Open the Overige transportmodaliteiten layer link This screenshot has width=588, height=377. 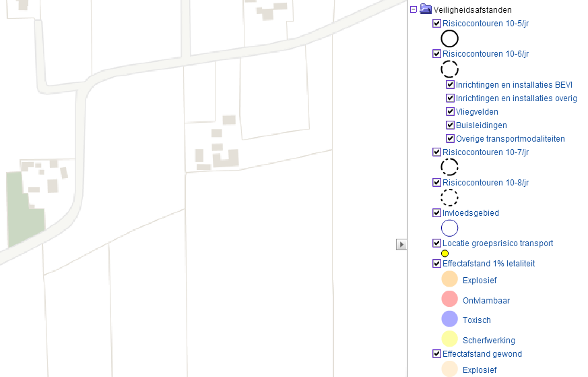coord(510,139)
